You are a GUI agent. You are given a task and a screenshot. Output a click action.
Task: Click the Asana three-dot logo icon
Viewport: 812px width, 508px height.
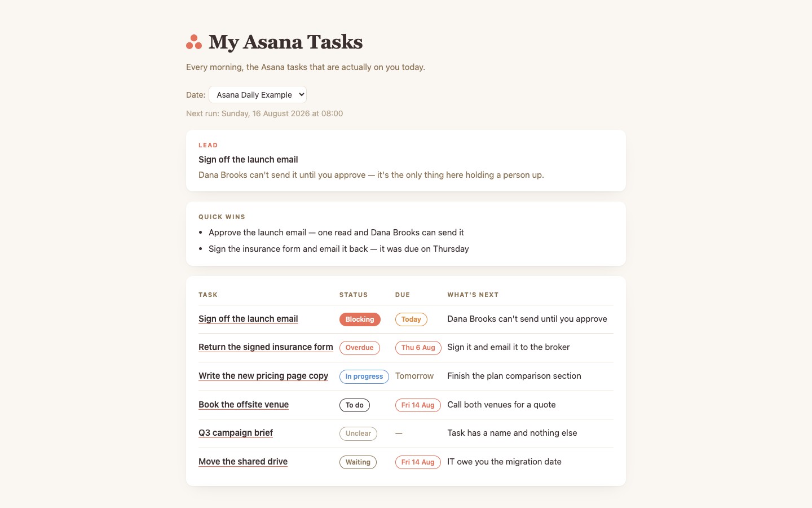pos(194,42)
